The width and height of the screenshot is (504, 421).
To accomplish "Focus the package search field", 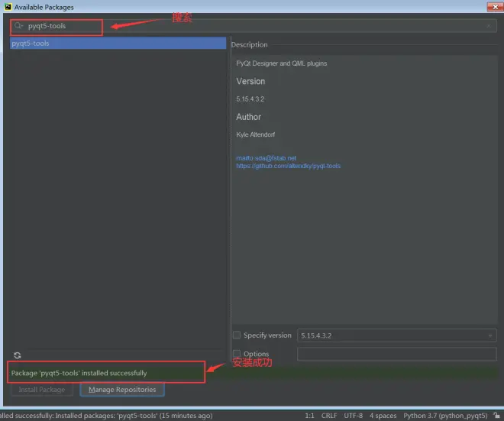I will click(x=254, y=26).
